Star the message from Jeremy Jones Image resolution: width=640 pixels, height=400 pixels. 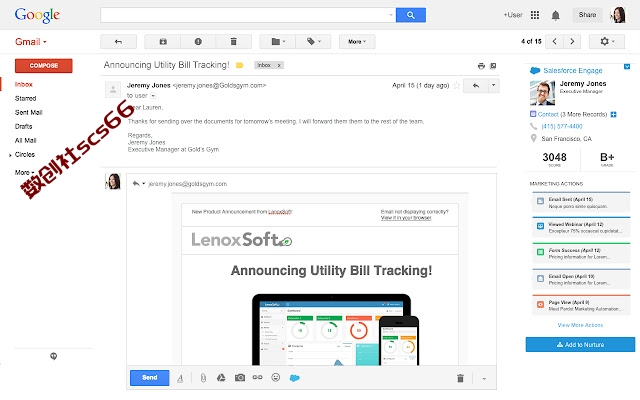point(457,85)
